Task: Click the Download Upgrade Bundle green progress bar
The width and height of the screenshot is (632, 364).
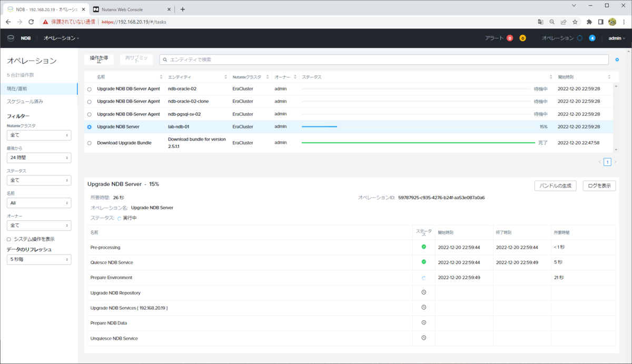Action: [417, 143]
